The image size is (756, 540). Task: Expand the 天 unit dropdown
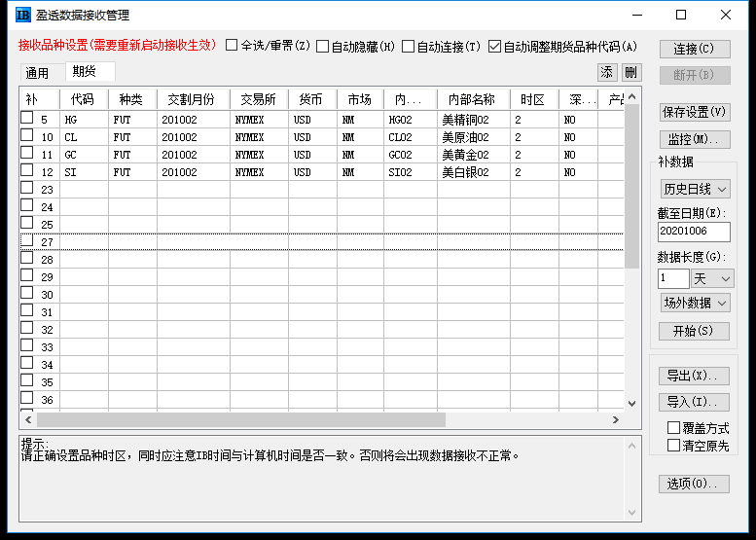pos(711,278)
